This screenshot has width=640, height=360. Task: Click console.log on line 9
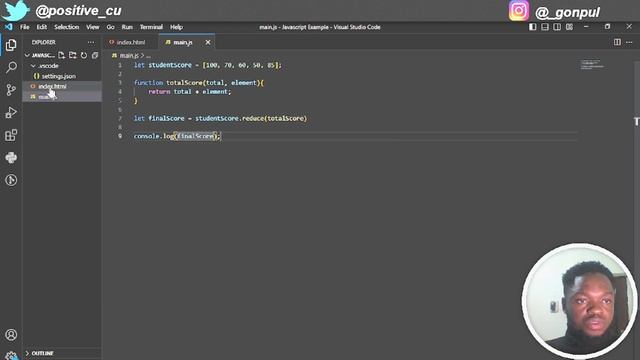[153, 136]
